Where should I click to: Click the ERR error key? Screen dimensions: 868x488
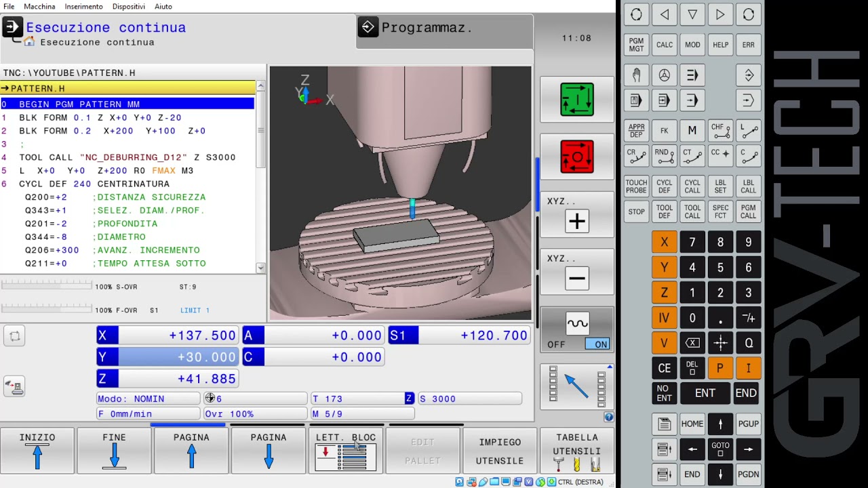pyautogui.click(x=749, y=45)
